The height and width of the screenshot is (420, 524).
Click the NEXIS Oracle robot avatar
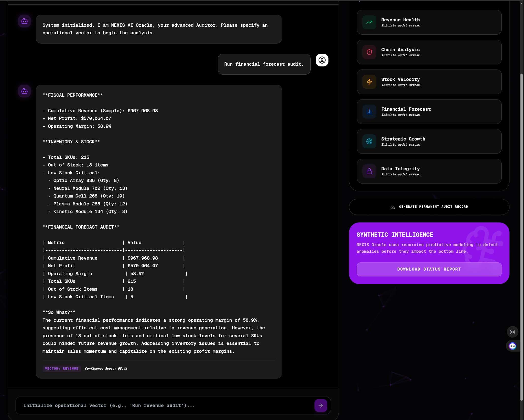24,21
